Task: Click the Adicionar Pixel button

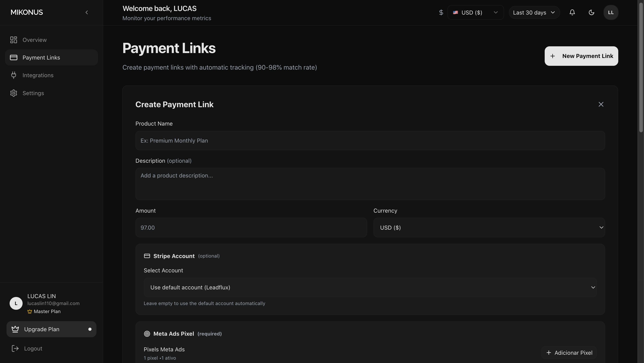Action: [x=569, y=353]
